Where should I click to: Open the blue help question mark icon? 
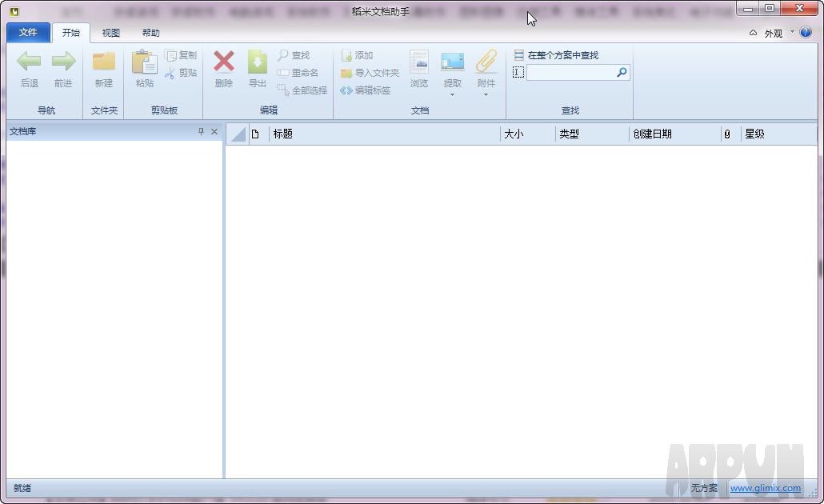[x=806, y=33]
